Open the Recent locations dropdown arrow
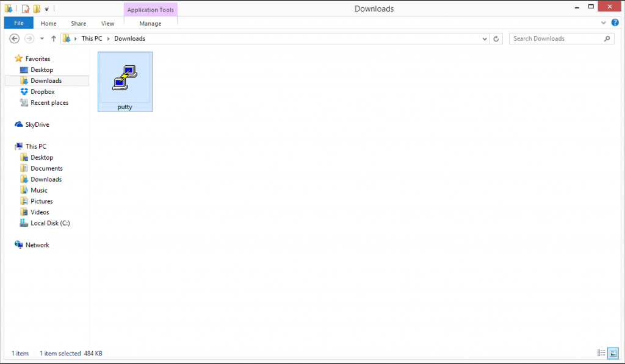The width and height of the screenshot is (625, 364). 42,38
